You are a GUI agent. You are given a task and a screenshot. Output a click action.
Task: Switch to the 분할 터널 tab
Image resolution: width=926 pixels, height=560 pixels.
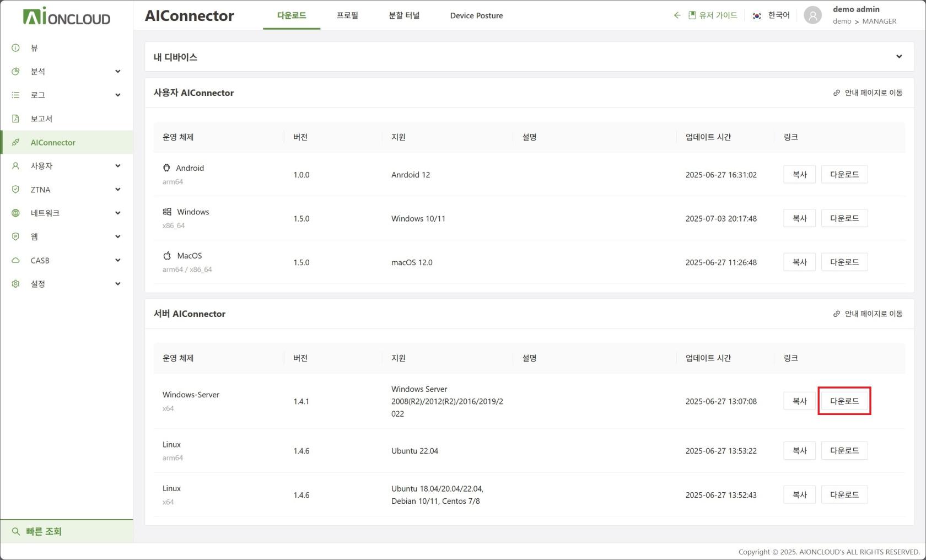click(x=404, y=15)
